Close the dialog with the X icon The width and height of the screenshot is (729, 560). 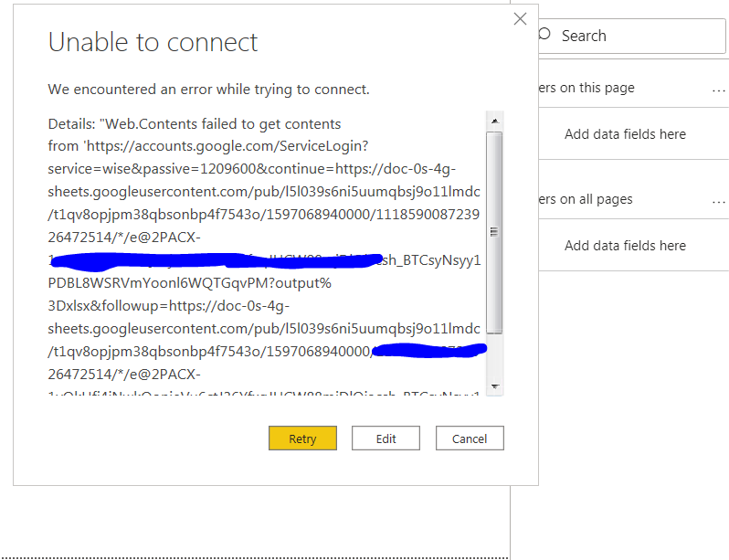point(520,18)
